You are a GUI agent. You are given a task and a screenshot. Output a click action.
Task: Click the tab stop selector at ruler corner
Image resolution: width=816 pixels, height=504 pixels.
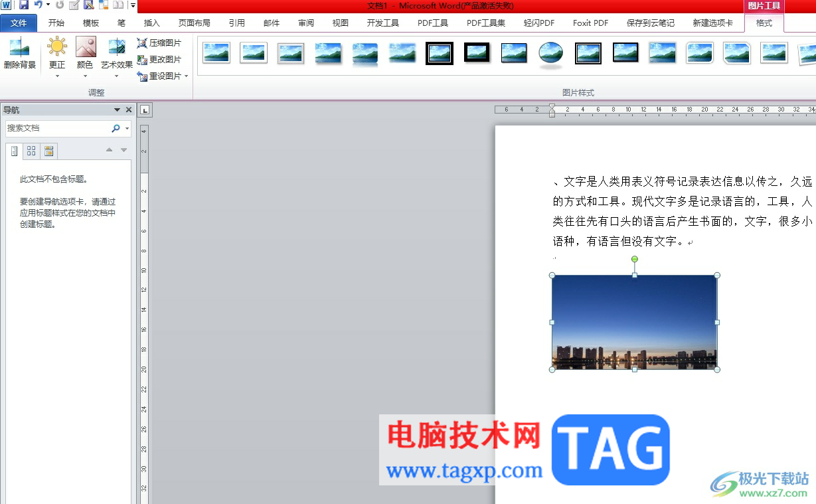coord(145,110)
